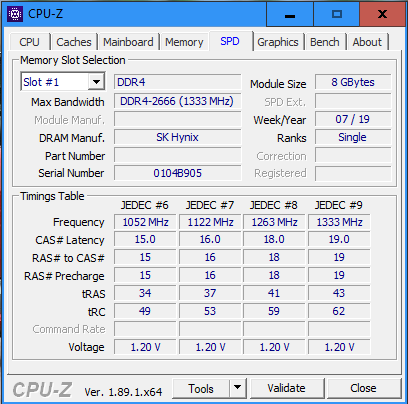Select the SPD tab
408x404 pixels.
[x=230, y=41]
